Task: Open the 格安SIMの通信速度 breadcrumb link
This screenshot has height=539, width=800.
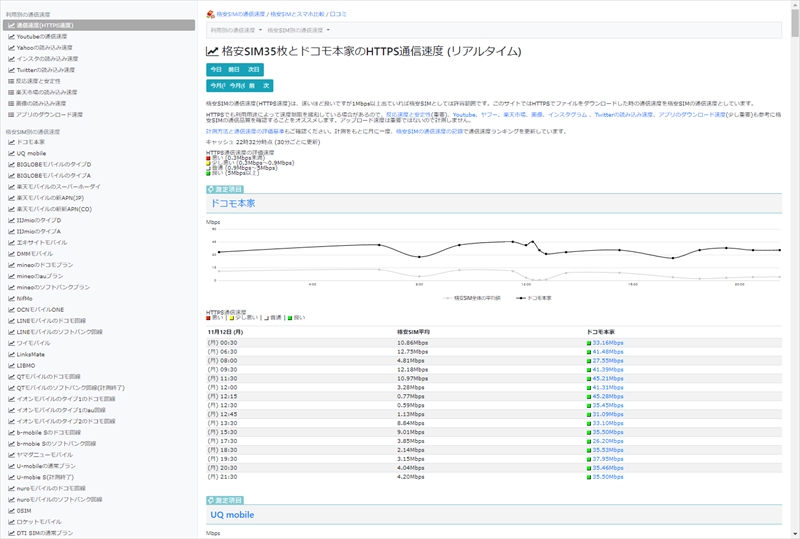Action: (x=241, y=14)
